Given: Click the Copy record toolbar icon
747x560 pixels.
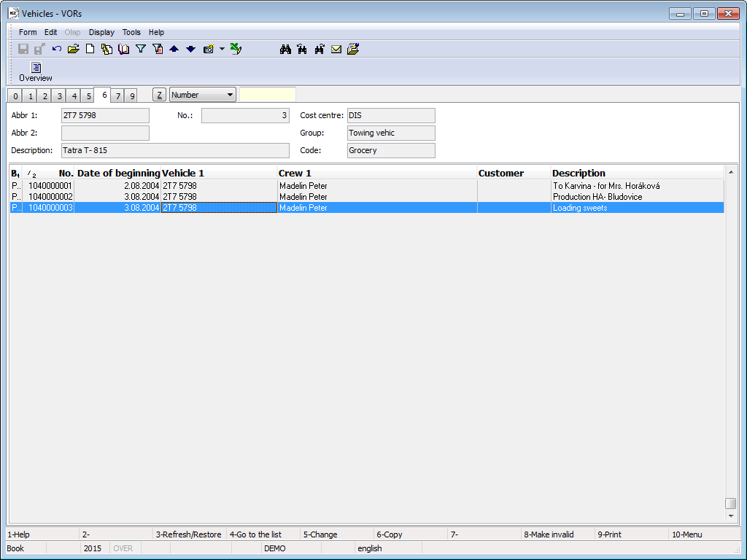Looking at the screenshot, I should tap(107, 49).
